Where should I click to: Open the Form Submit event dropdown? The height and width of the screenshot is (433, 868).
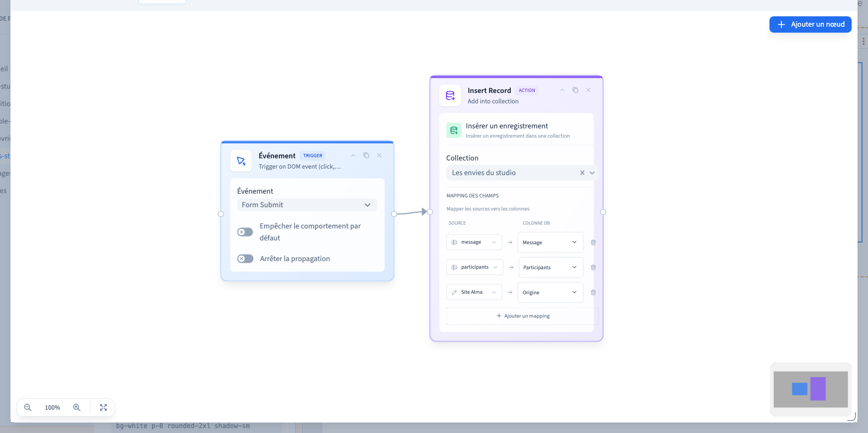coord(307,205)
